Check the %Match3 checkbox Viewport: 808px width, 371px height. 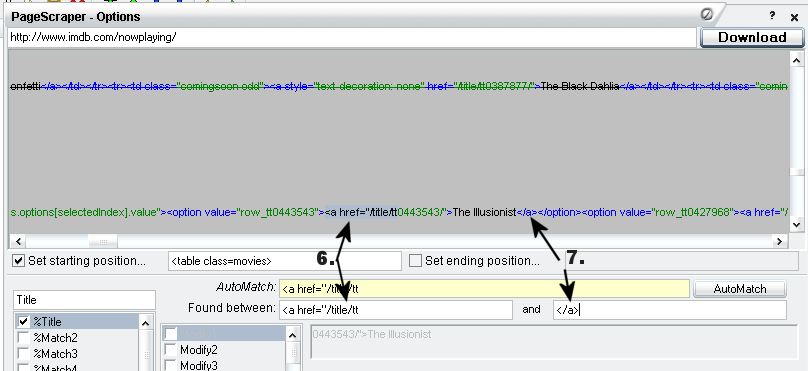click(x=23, y=353)
